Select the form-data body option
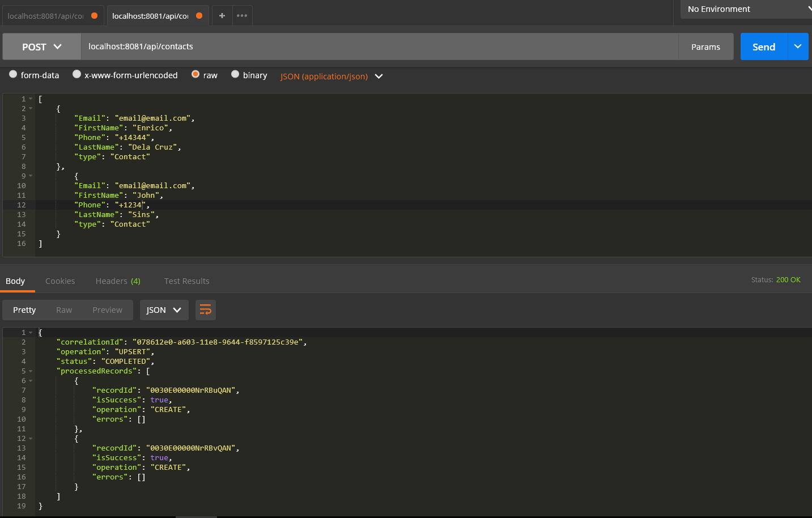 point(13,74)
